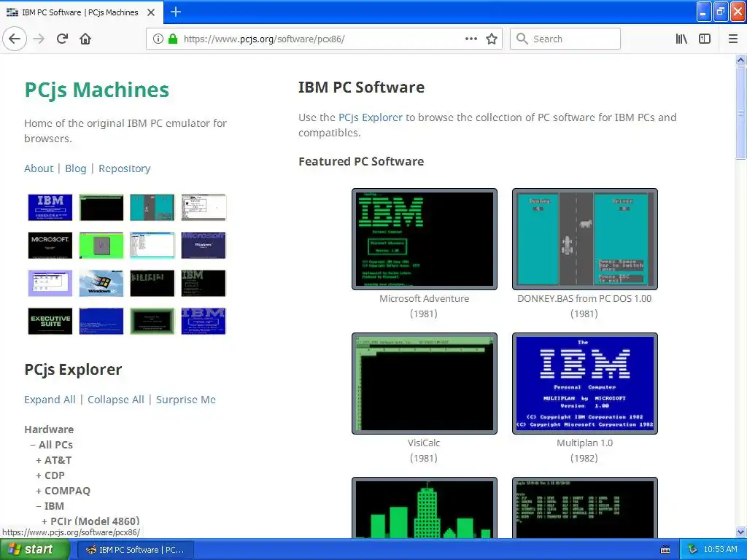
Task: Open the MICROSOFT black sidebar thumbnail
Action: pos(50,245)
